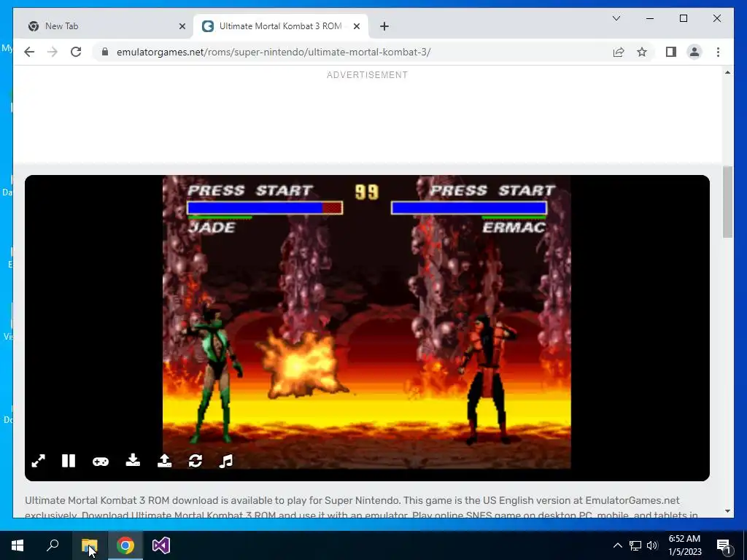Launch Visual Studio from the taskbar
This screenshot has width=747, height=560.
161,545
